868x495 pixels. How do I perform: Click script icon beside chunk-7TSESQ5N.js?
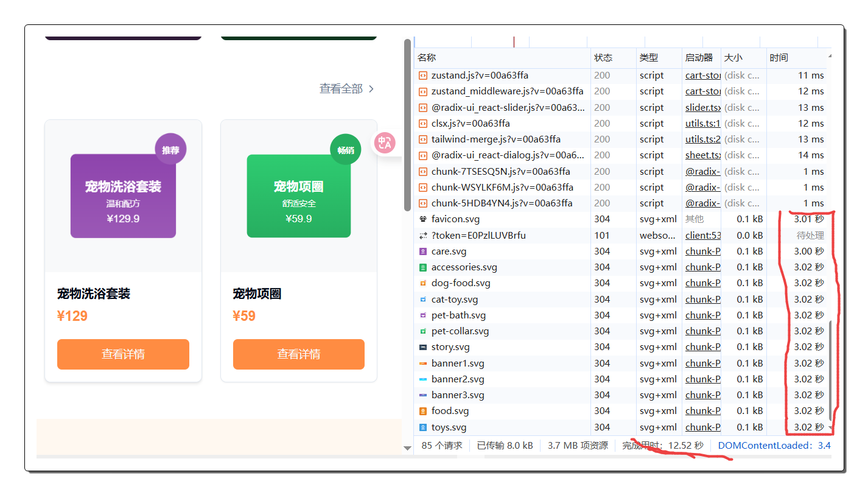click(x=423, y=171)
